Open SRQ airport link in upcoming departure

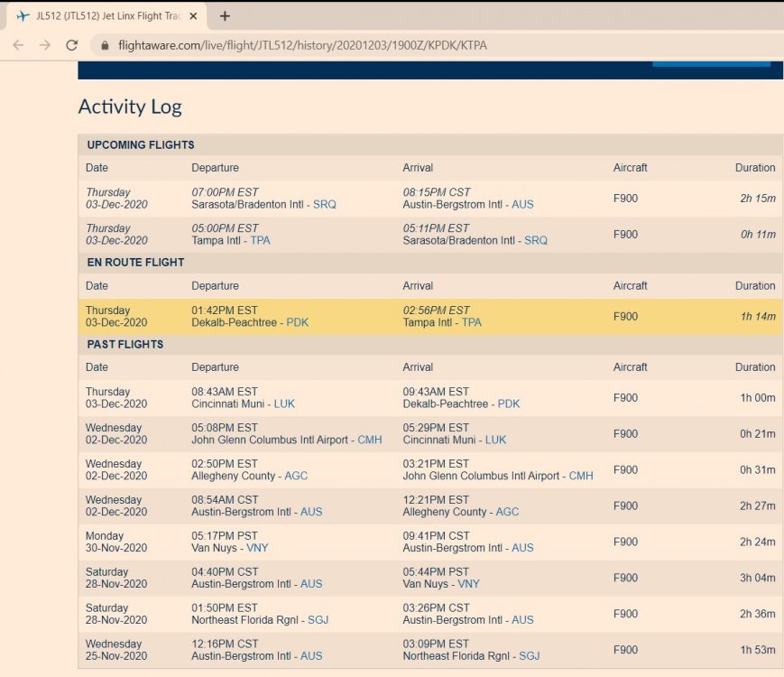click(324, 205)
